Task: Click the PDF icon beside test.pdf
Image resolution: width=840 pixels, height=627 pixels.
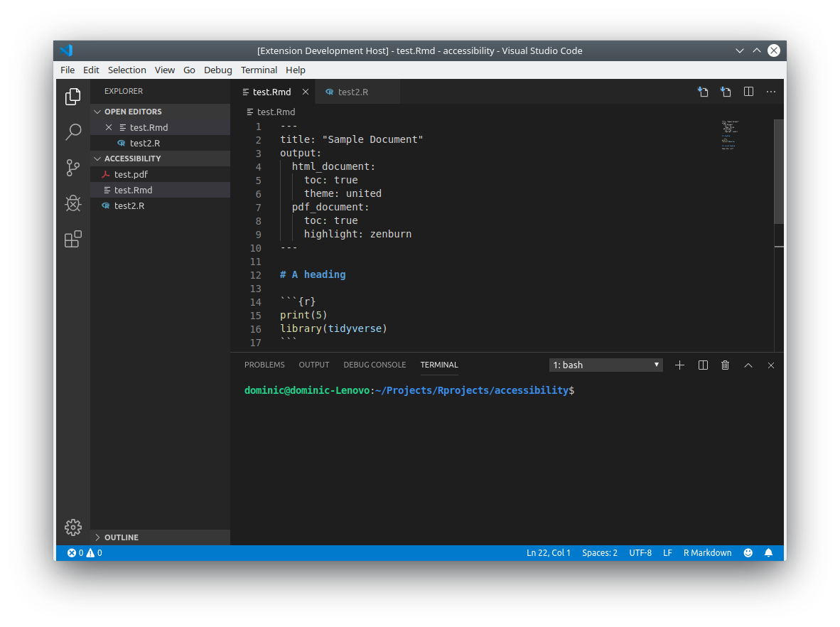Action: point(106,174)
